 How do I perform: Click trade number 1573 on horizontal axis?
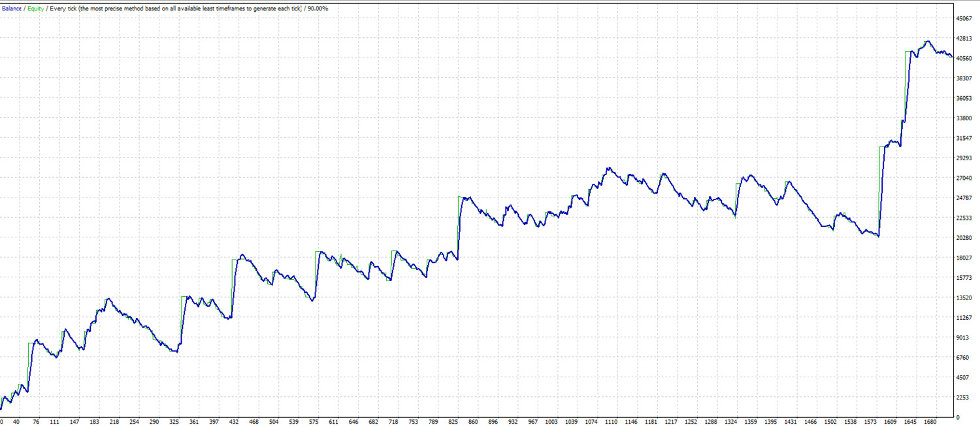pos(871,422)
